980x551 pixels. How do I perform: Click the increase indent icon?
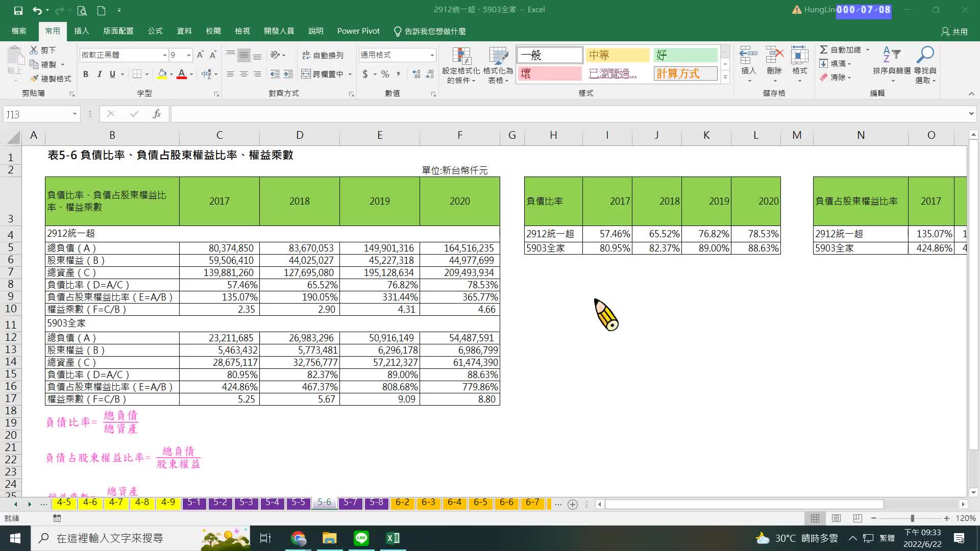[288, 74]
